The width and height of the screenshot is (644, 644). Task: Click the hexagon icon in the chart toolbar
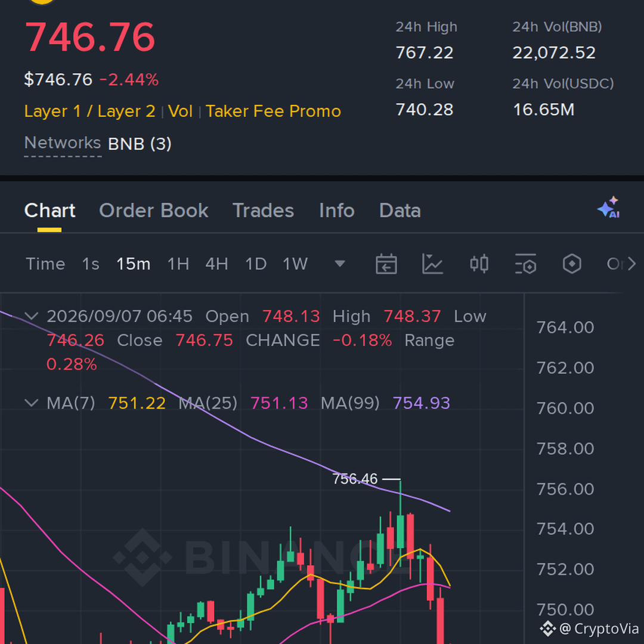pos(572,264)
